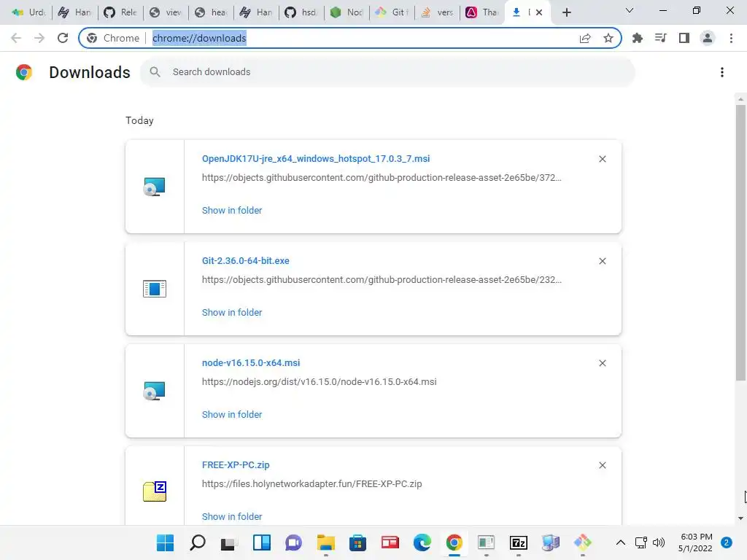Open a new tab with plus button
The image size is (747, 560).
click(x=566, y=12)
